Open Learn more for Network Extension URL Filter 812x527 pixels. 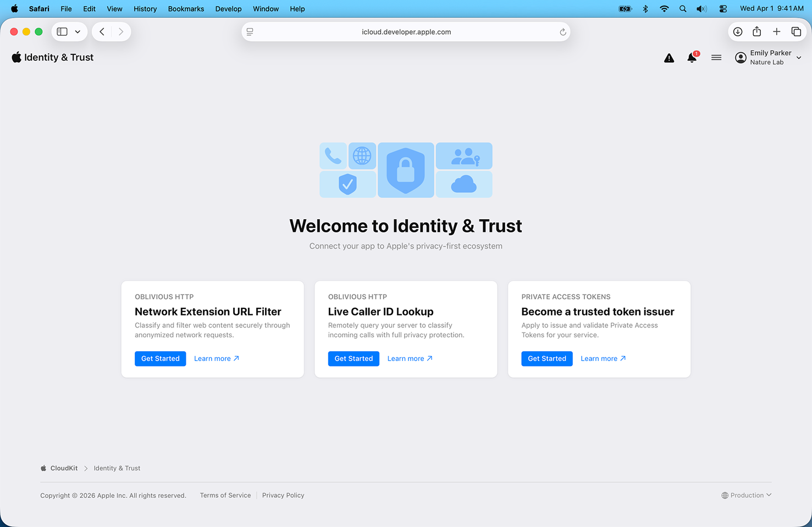coord(217,359)
